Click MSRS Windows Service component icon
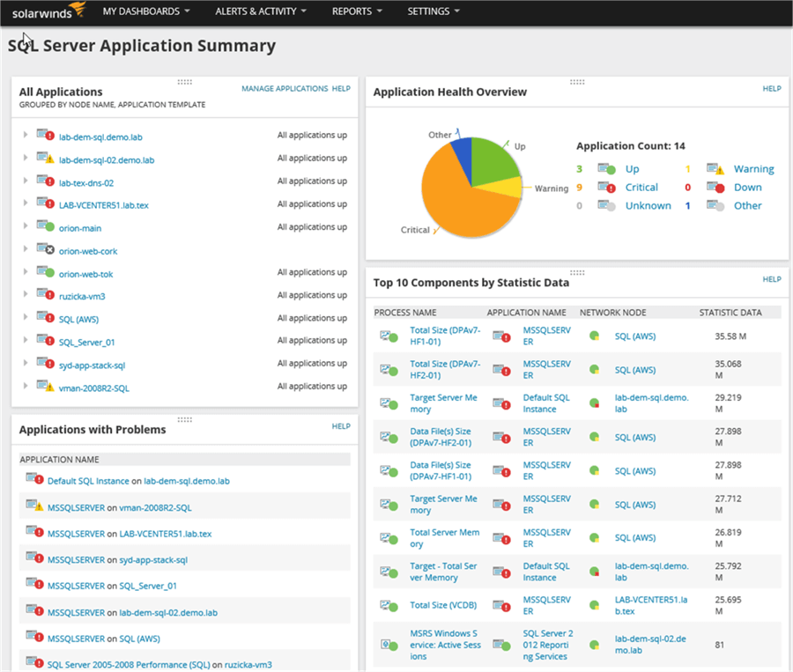Screen dimensions: 793x672 click(x=389, y=645)
